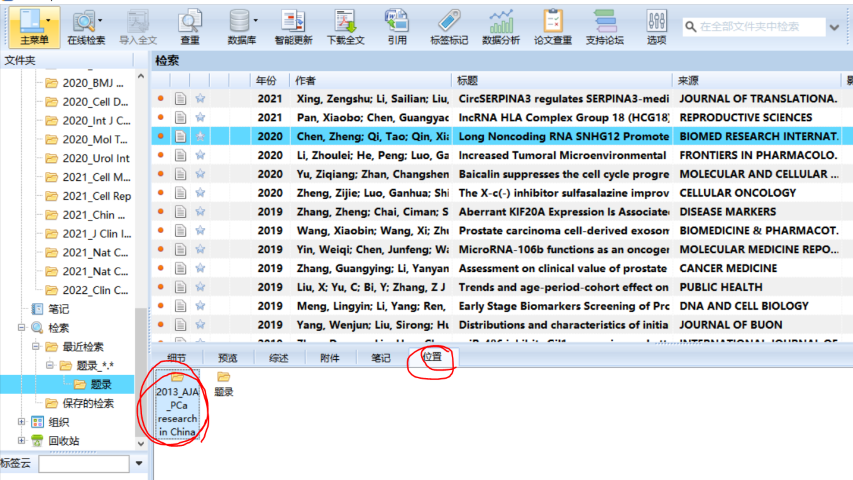Toggle the star for the Yu, Ziqiang row

tap(200, 174)
